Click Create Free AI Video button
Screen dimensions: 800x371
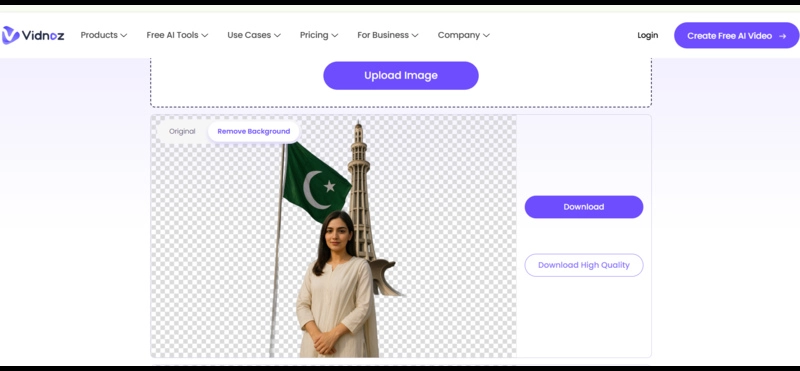pyautogui.click(x=736, y=36)
